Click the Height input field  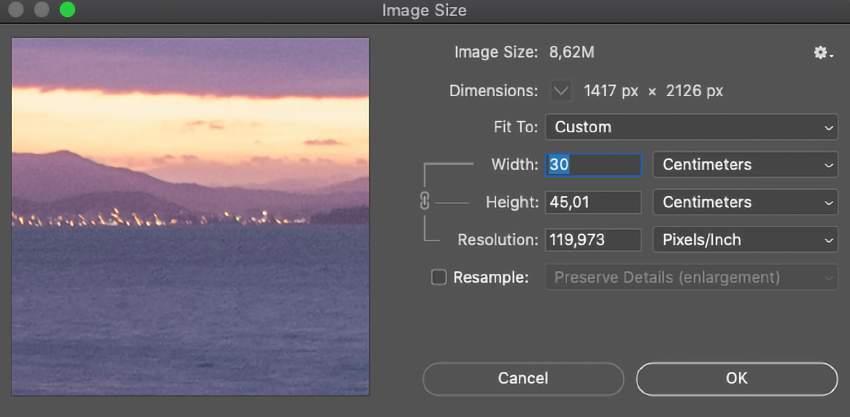click(593, 202)
